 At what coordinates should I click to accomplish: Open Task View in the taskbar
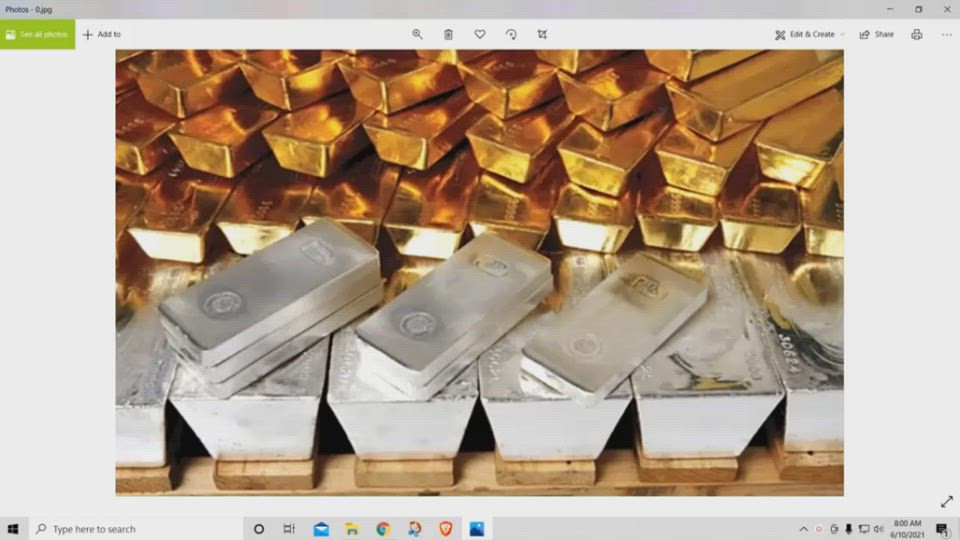(289, 529)
